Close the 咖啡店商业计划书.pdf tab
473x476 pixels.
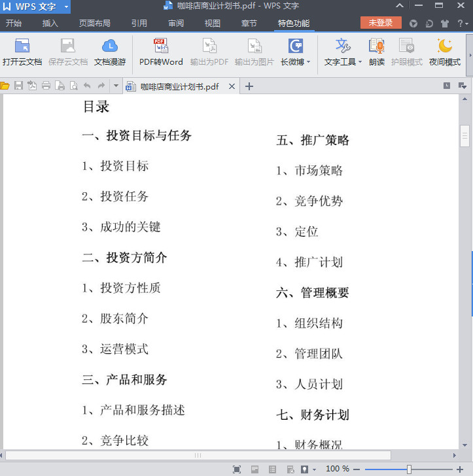[x=232, y=86]
